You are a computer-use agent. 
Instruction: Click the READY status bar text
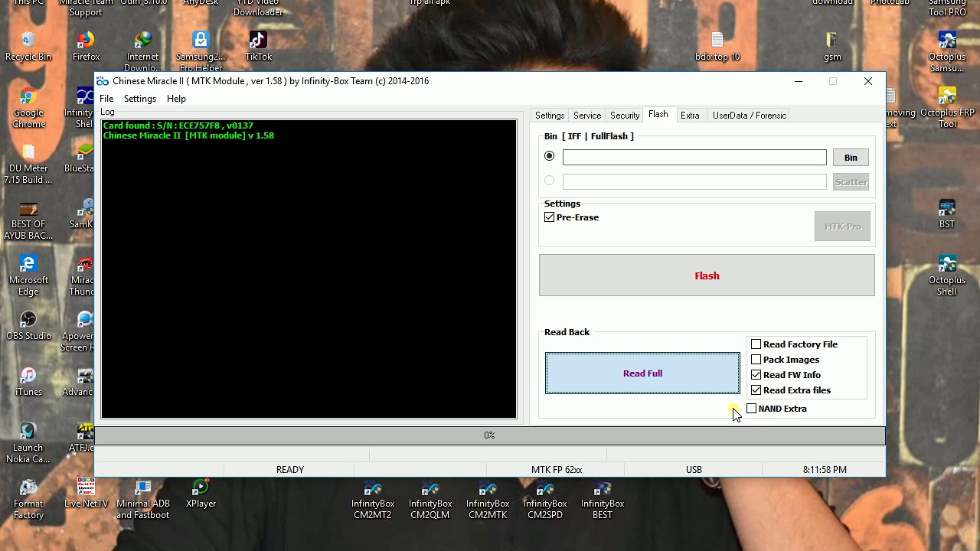[290, 470]
